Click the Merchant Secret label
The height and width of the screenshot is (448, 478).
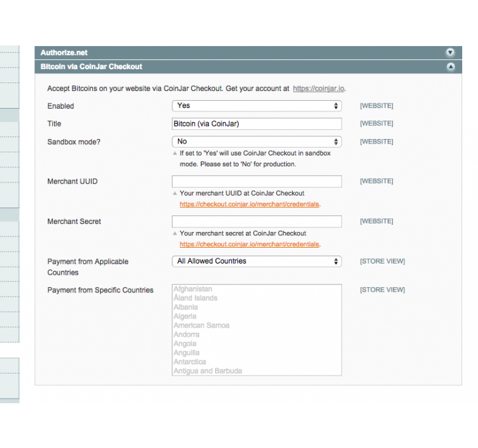(74, 222)
